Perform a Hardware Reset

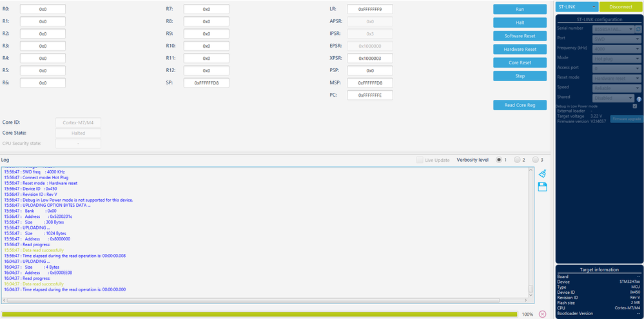[520, 49]
